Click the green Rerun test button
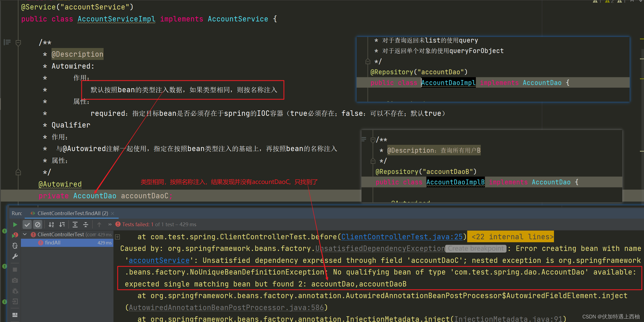This screenshot has height=322, width=644. [x=15, y=225]
